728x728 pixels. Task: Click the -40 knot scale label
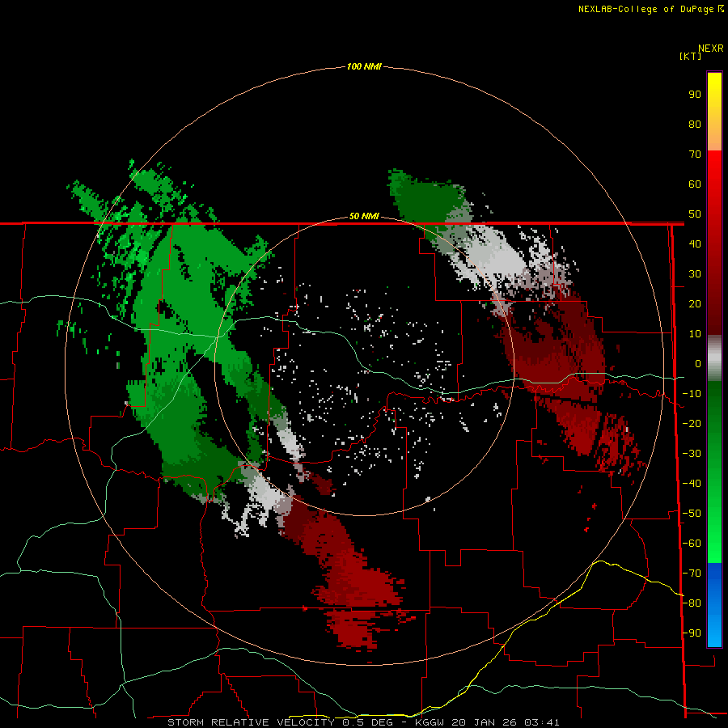pos(692,484)
